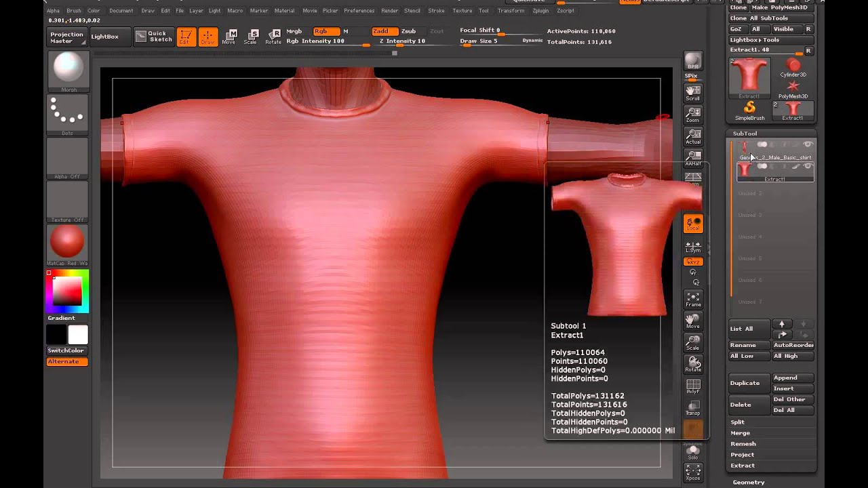Screen dimensions: 868x488
Task: Toggle Mrgb mode
Action: click(x=294, y=31)
